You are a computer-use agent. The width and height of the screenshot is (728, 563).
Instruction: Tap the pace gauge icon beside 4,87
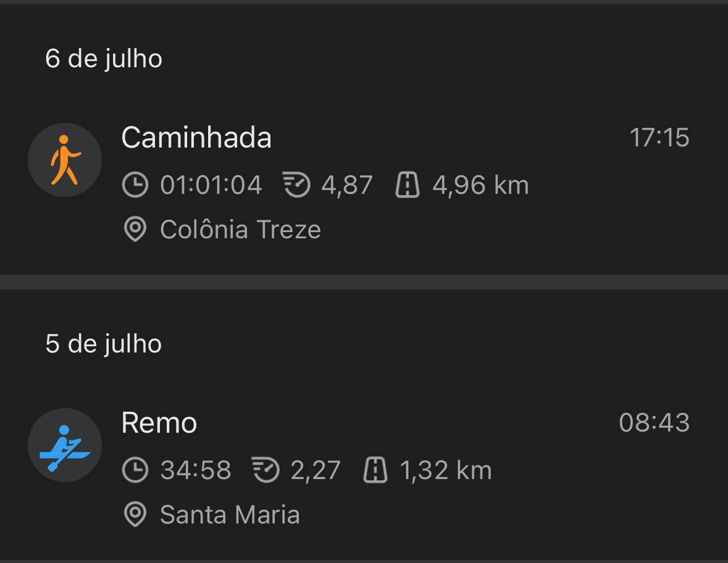point(296,185)
